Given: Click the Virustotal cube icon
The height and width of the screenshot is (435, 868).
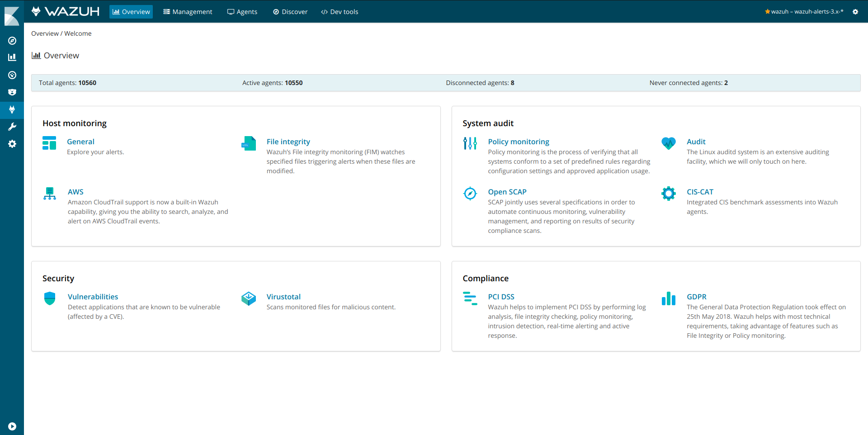Looking at the screenshot, I should pos(249,298).
